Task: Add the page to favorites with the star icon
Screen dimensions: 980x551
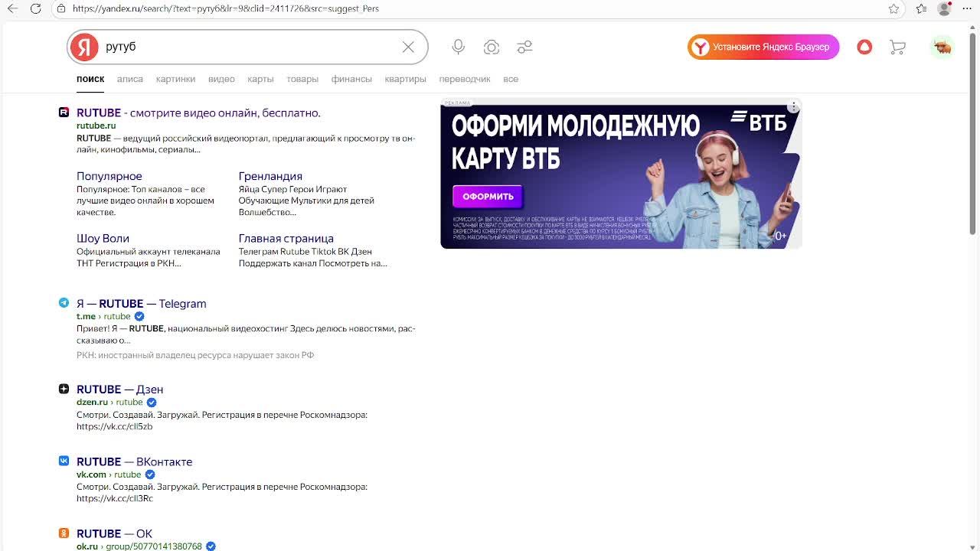Action: pyautogui.click(x=893, y=8)
